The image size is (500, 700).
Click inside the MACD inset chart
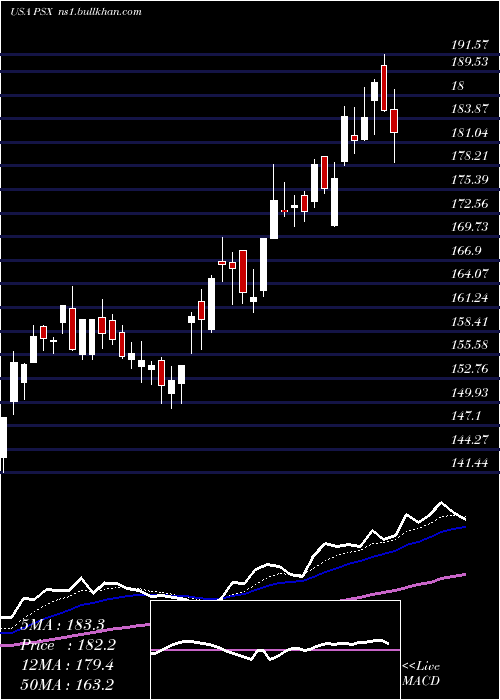pyautogui.click(x=275, y=650)
